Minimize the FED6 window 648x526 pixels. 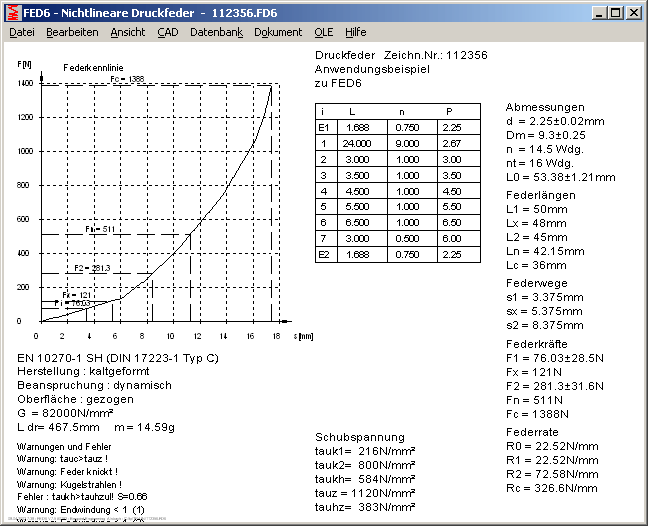pos(601,12)
